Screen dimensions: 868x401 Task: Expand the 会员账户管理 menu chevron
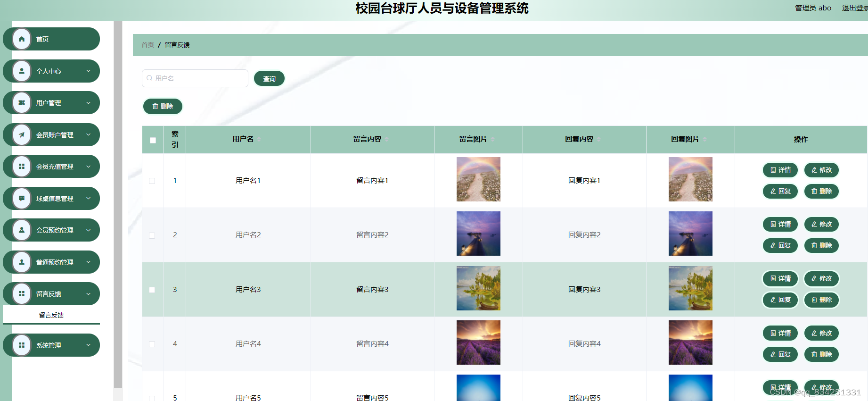point(88,135)
